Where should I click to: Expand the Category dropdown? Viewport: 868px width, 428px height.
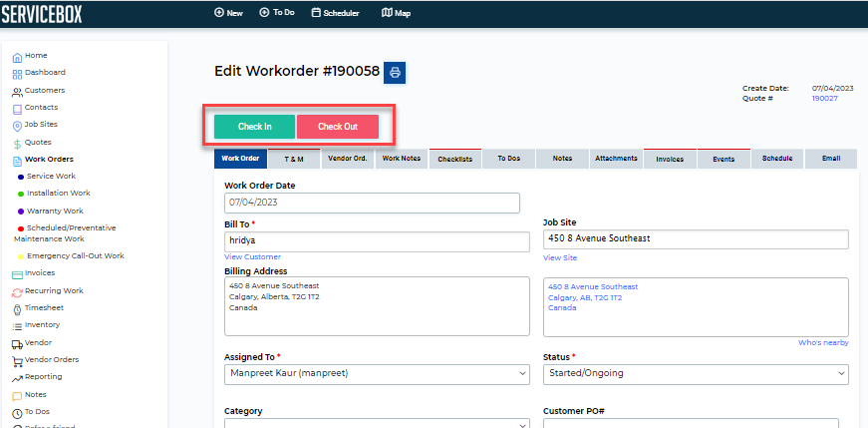click(377, 424)
